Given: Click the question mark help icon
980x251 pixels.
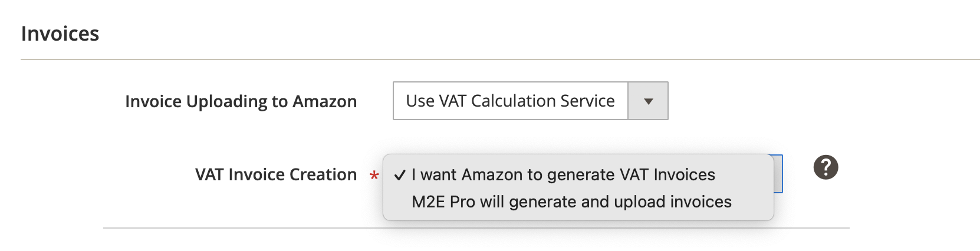Looking at the screenshot, I should point(826,168).
